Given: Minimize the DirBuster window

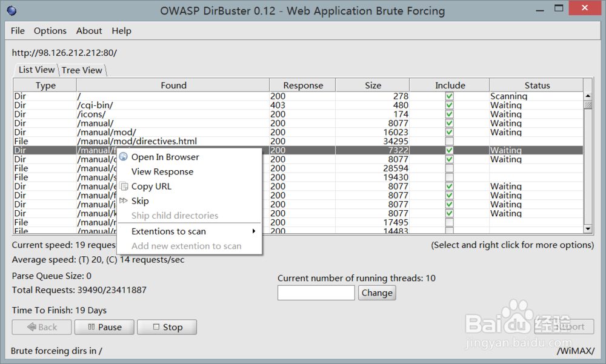Looking at the screenshot, I should tap(540, 10).
